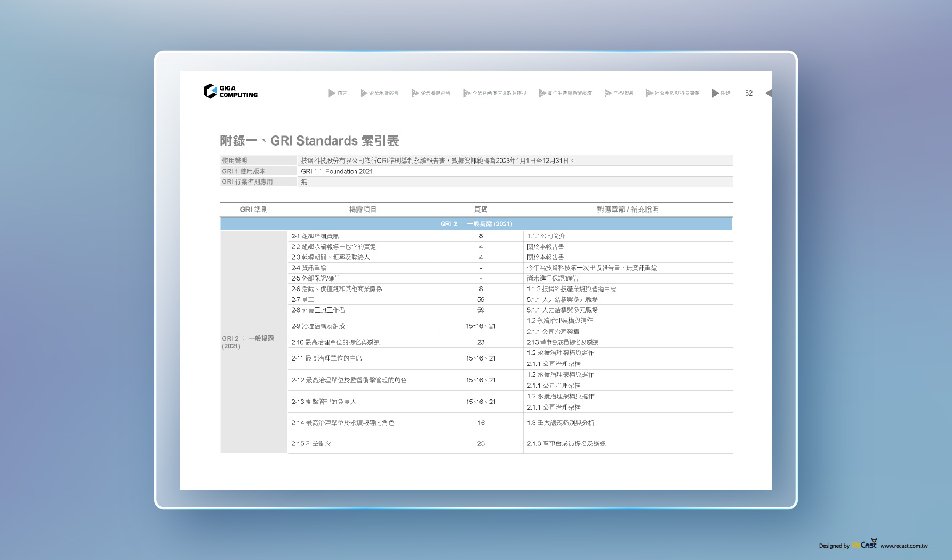The height and width of the screenshot is (560, 952).
Task: Select row 2-13 衝擊管理的負責人
Action: tap(510, 402)
